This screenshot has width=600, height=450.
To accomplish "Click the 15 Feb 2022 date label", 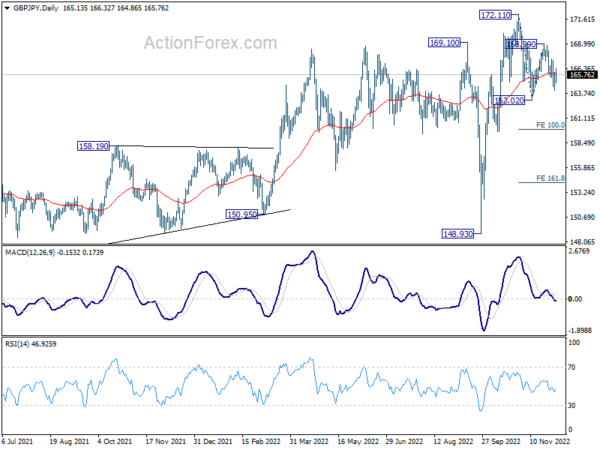I will coord(261,441).
